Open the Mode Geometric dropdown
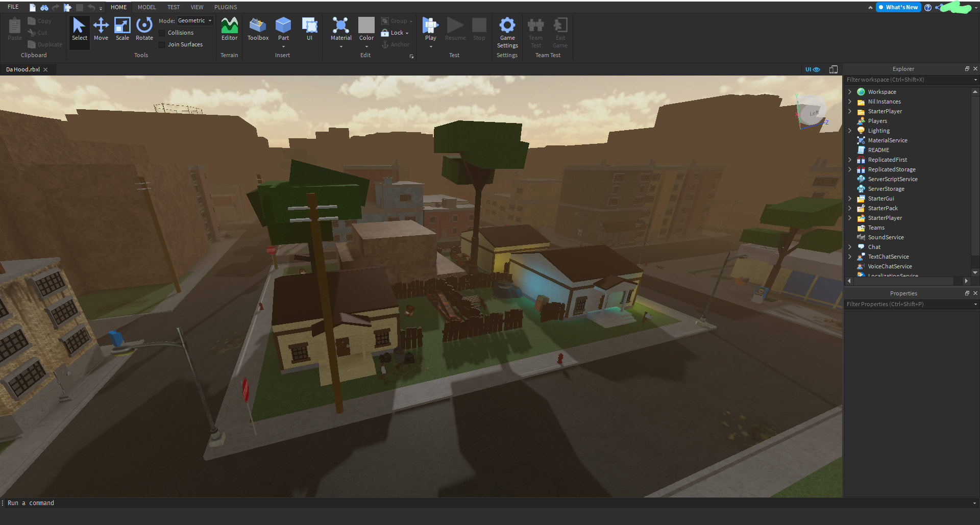Viewport: 980px width, 525px height. tap(195, 20)
